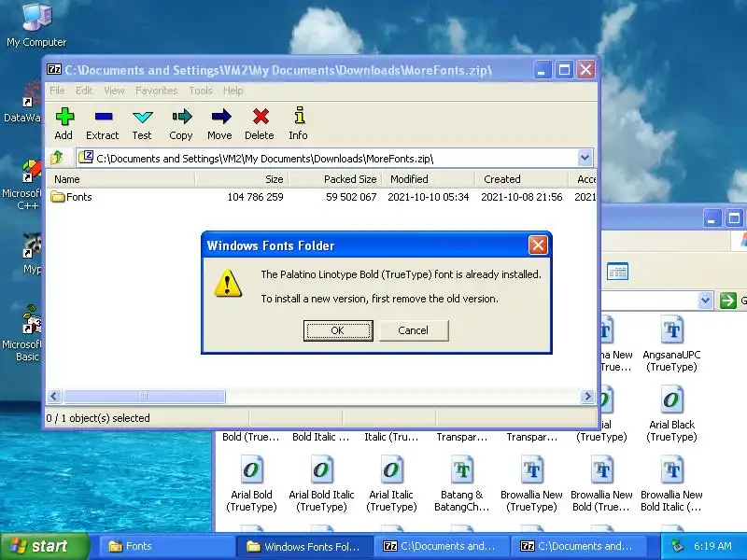Click the horizontal scrollbar right arrow
The height and width of the screenshot is (560, 747).
(587, 396)
